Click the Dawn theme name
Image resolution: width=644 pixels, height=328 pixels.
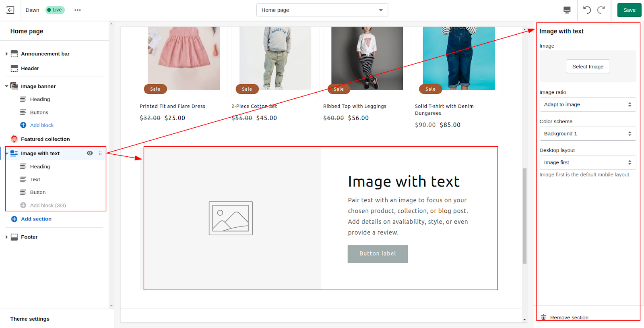coord(32,10)
